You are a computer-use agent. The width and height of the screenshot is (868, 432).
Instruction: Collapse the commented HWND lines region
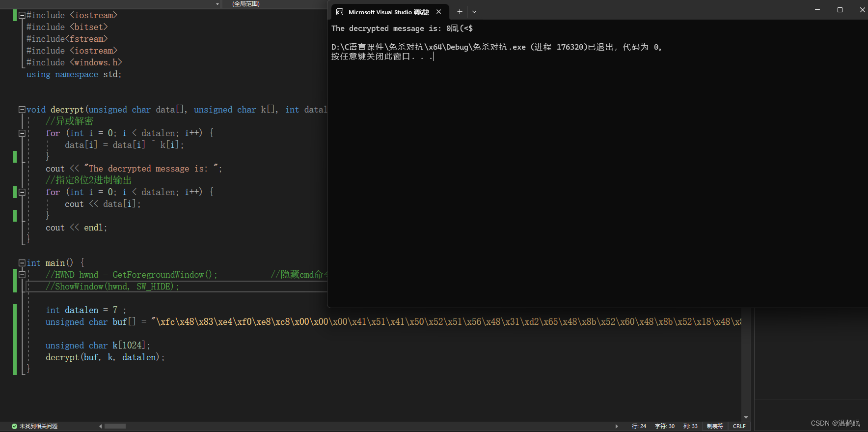click(22, 275)
